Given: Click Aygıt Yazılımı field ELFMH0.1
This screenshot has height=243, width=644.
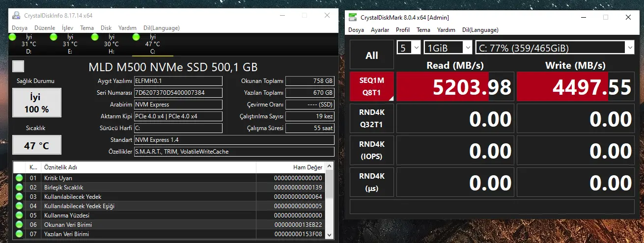Looking at the screenshot, I should (178, 81).
